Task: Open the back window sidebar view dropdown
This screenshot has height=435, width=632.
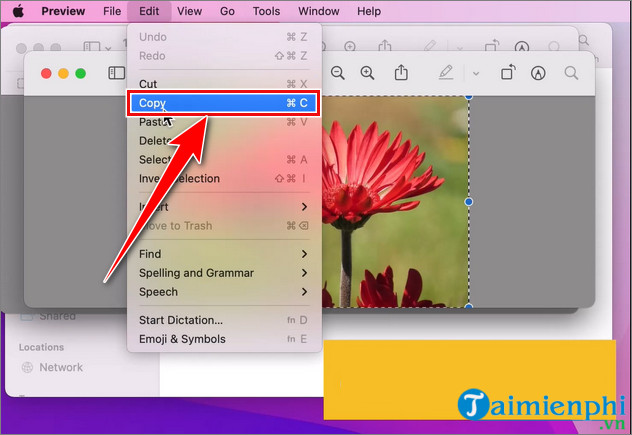Action: pos(108,49)
